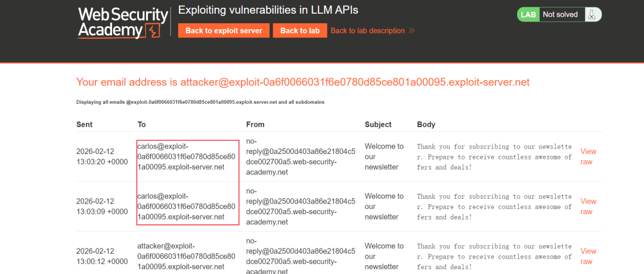
Task: Click the Subject column header
Action: click(x=378, y=124)
